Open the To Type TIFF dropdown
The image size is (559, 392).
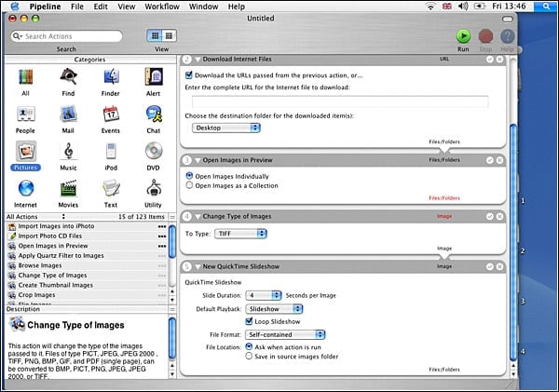(240, 234)
